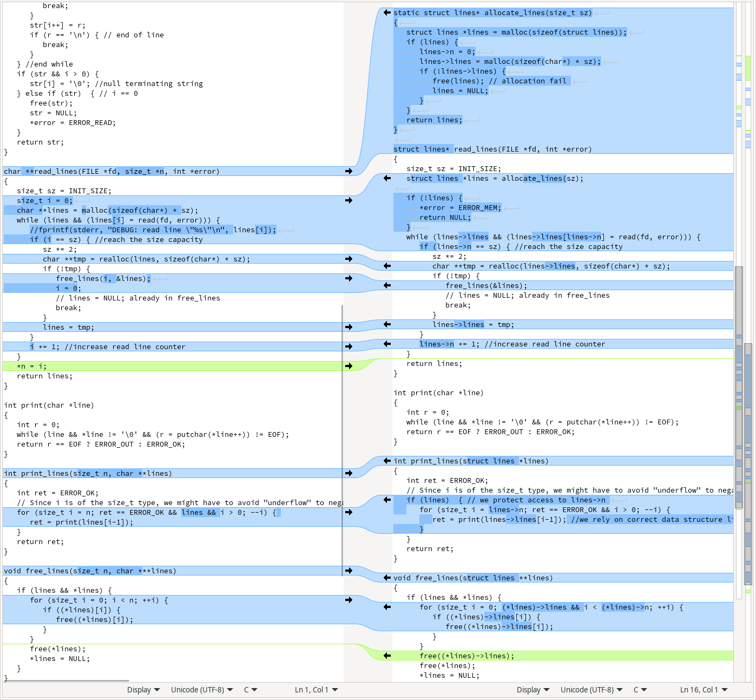Image resolution: width=756 pixels, height=700 pixels.
Task: Push "free((*lines)->lines);" insertion to the left pane
Action: [387, 656]
